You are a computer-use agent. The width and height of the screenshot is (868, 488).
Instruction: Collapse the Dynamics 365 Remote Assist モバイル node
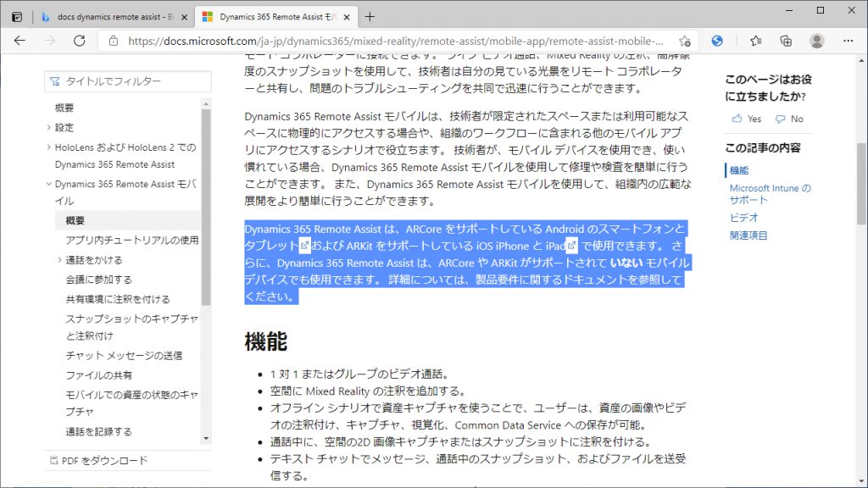(48, 184)
